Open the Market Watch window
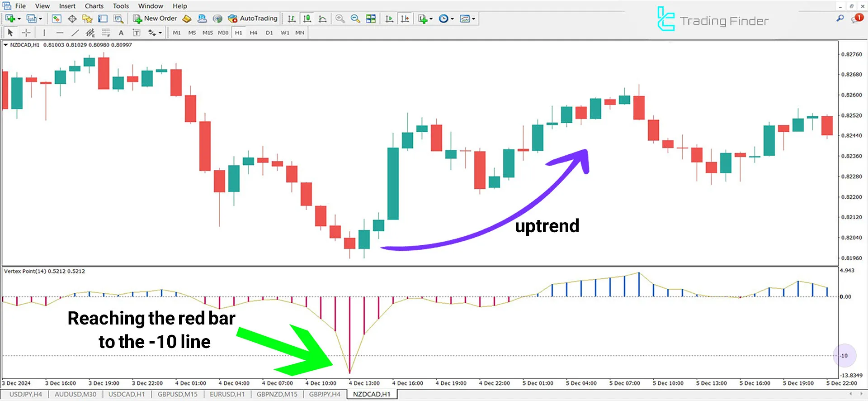The height and width of the screenshot is (401, 868). pos(57,19)
